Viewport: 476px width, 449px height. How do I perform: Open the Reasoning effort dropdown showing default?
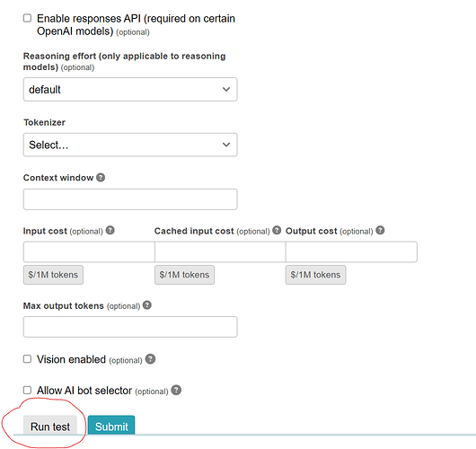point(130,89)
